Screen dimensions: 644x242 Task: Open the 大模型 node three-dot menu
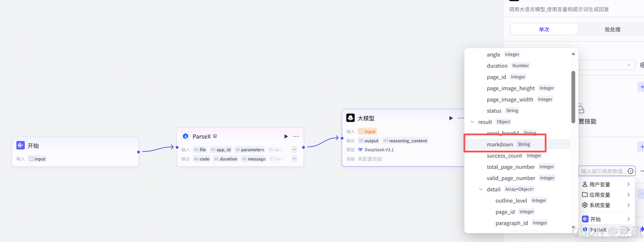pos(461,118)
